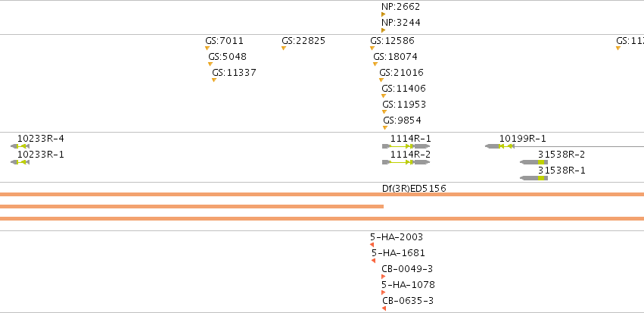Click the Df(3R)ED5156 deficiency bar
This screenshot has width=644, height=313.
pos(322,195)
